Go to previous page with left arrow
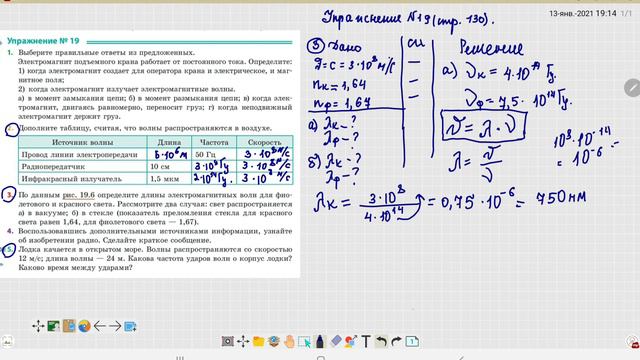 pos(100,326)
